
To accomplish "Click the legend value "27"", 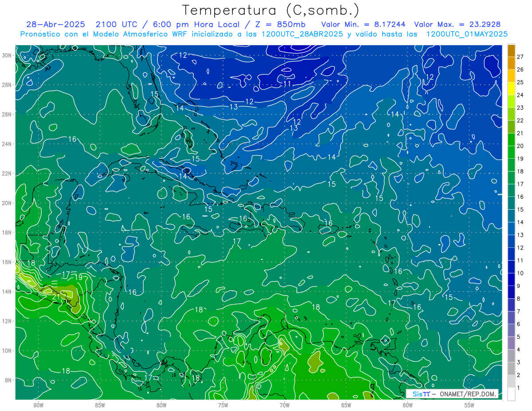I will (x=520, y=56).
